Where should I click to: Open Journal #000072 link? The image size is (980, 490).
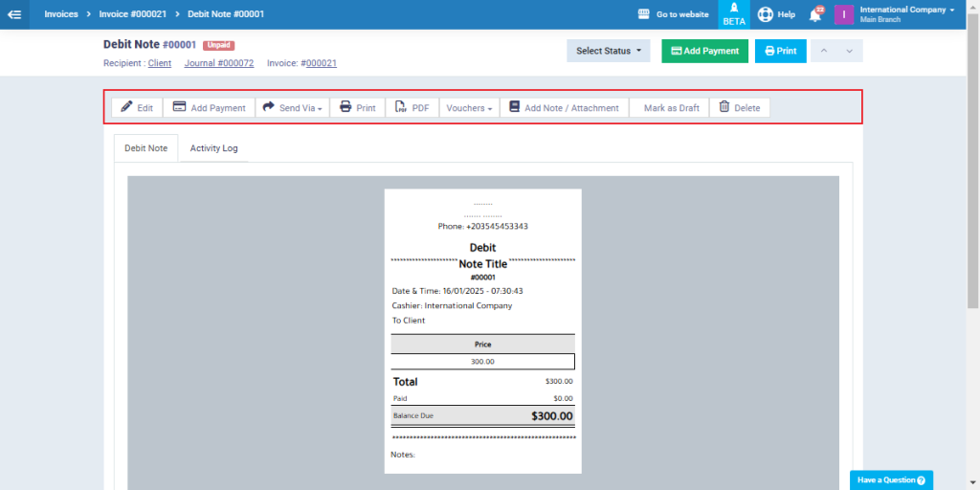(x=219, y=63)
